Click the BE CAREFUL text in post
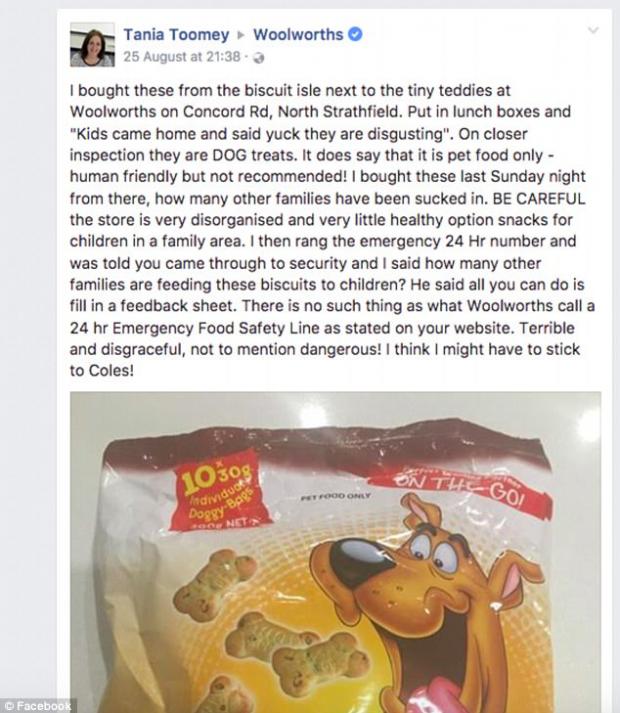Screen dimensions: 620x713 [x=539, y=199]
